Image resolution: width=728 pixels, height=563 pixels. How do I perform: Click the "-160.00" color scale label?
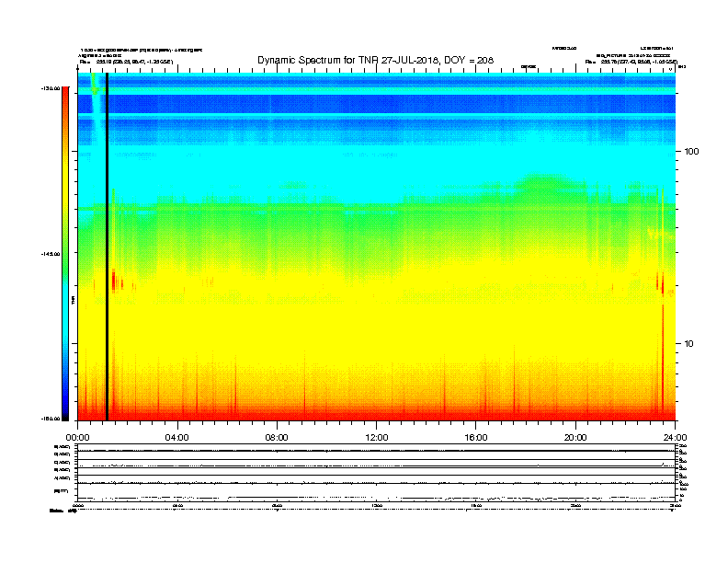[x=51, y=419]
